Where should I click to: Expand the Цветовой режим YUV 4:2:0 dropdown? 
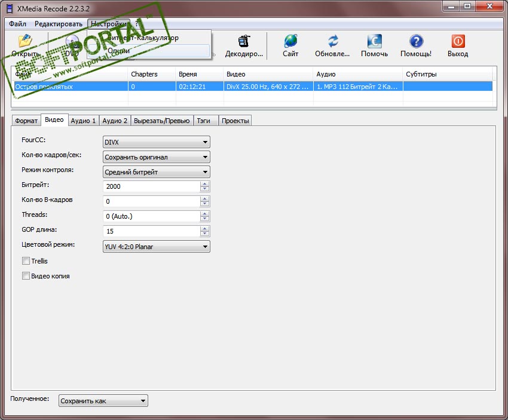pos(157,246)
